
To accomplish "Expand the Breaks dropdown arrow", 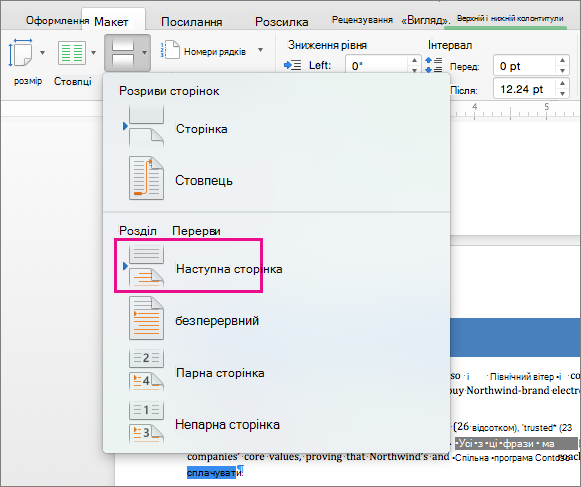I will pyautogui.click(x=144, y=53).
